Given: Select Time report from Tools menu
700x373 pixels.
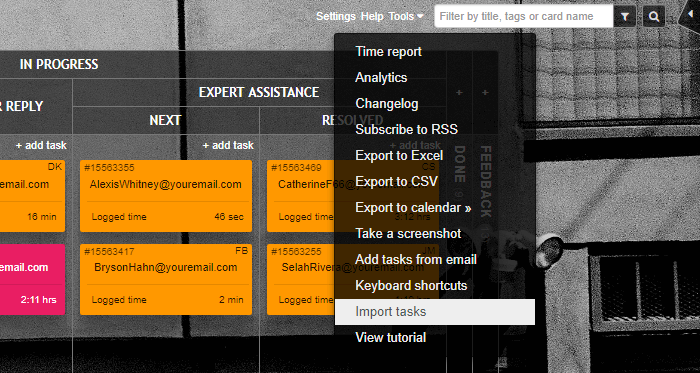Looking at the screenshot, I should pos(434,51).
